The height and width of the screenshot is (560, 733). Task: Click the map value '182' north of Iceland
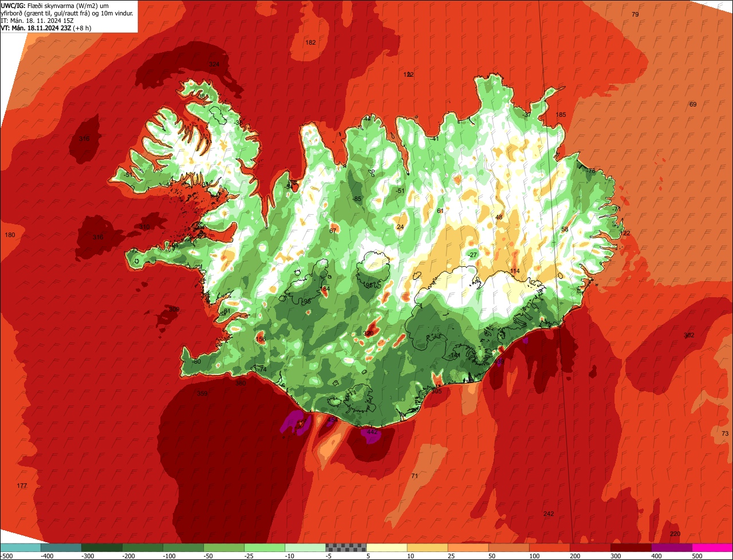(310, 42)
